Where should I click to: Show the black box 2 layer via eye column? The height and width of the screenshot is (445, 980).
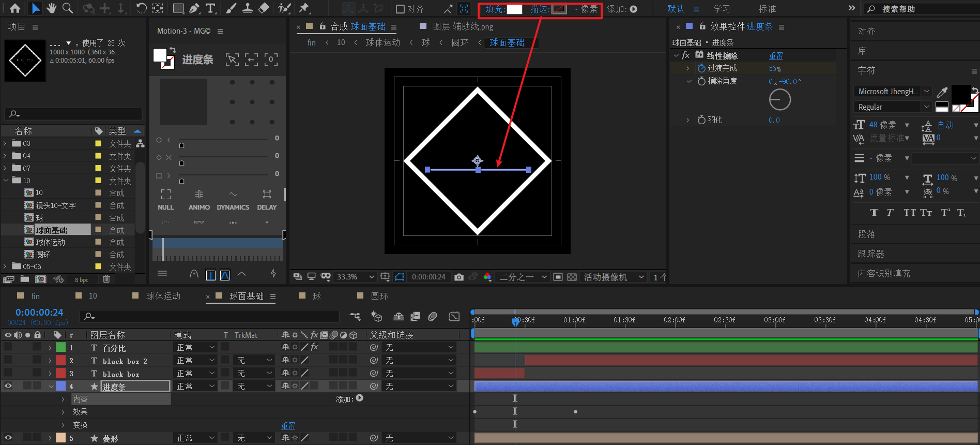point(8,360)
